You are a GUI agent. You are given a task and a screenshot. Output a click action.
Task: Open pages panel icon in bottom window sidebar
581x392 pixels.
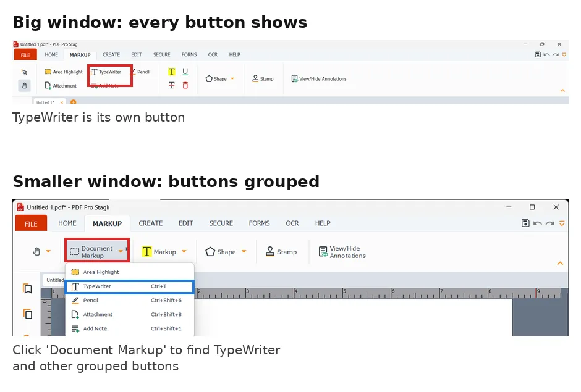pyautogui.click(x=27, y=314)
